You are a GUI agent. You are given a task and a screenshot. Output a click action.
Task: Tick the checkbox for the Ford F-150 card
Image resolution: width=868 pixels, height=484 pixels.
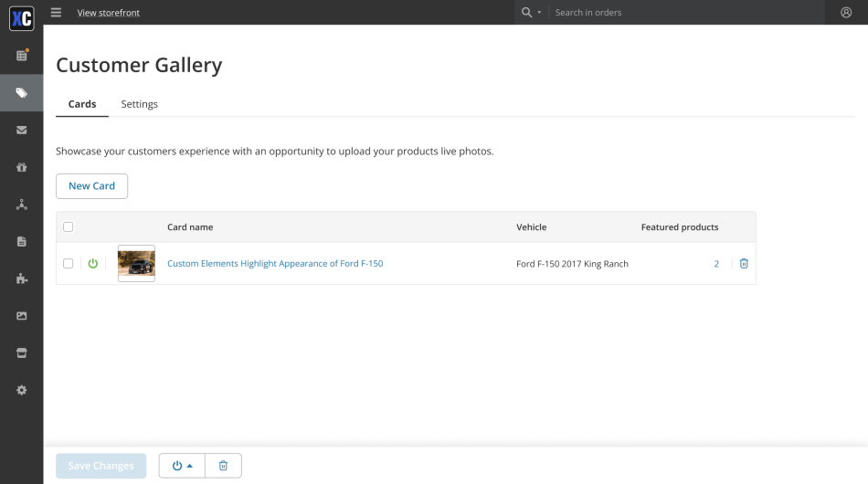point(69,264)
